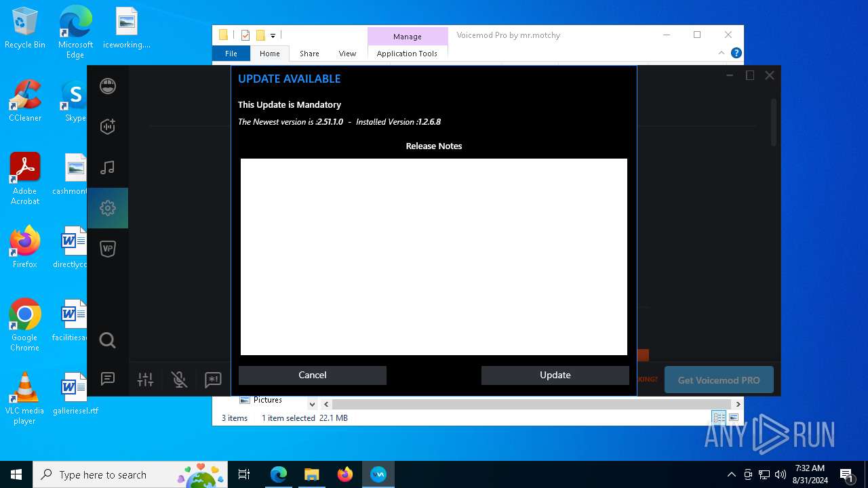868x488 pixels.
Task: Open VLC media player desktop shortcut
Action: pos(25,399)
